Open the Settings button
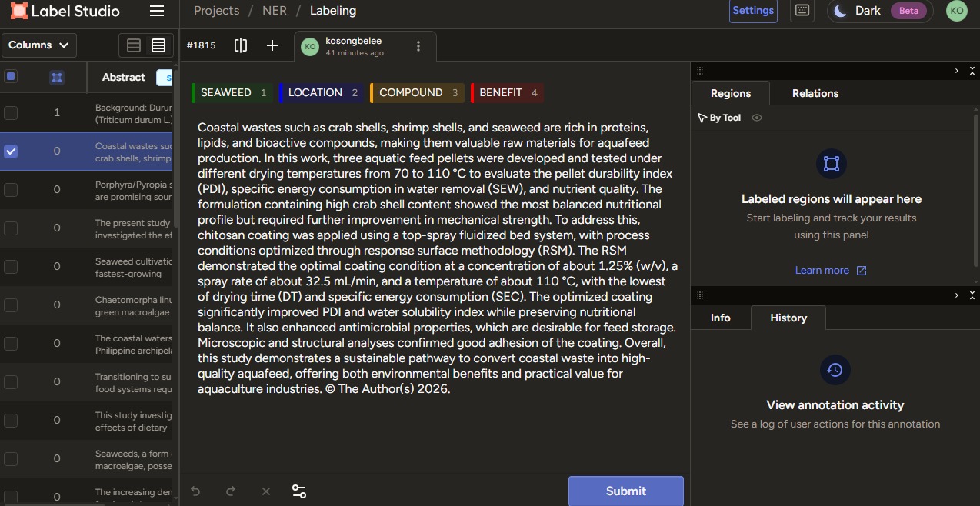This screenshot has width=980, height=506. (x=753, y=11)
